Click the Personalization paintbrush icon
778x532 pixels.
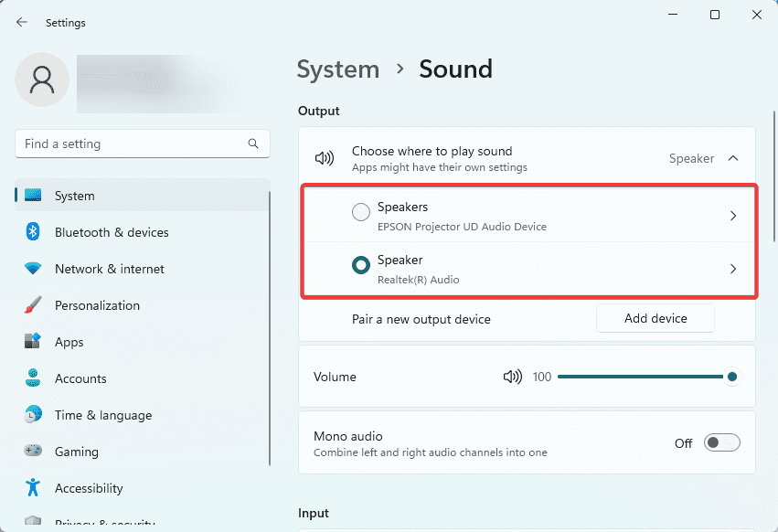pyautogui.click(x=33, y=304)
